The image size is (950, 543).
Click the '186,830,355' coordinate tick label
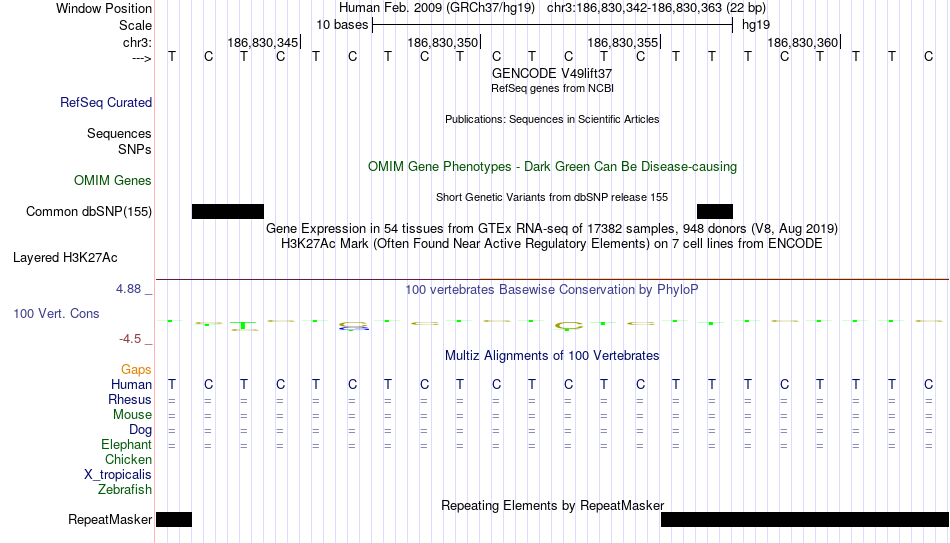(x=622, y=42)
